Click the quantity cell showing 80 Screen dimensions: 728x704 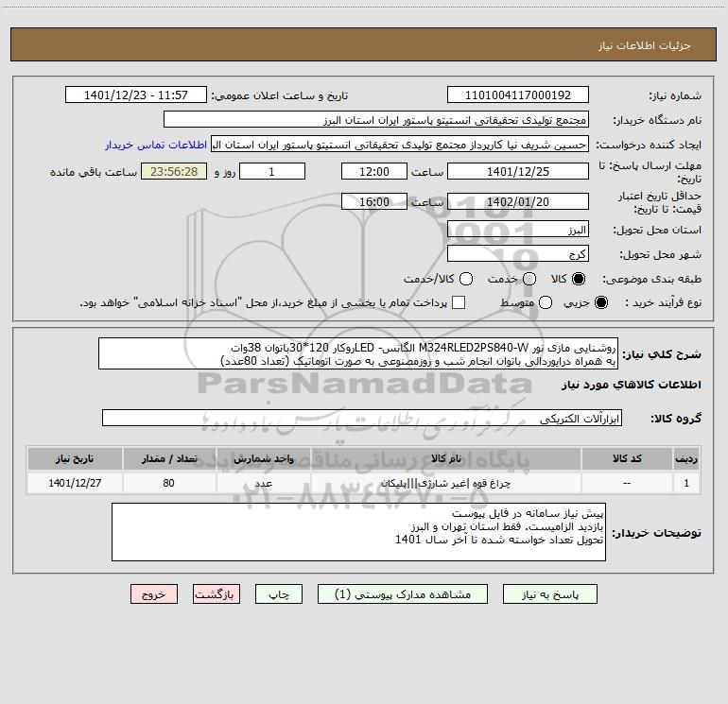point(169,483)
